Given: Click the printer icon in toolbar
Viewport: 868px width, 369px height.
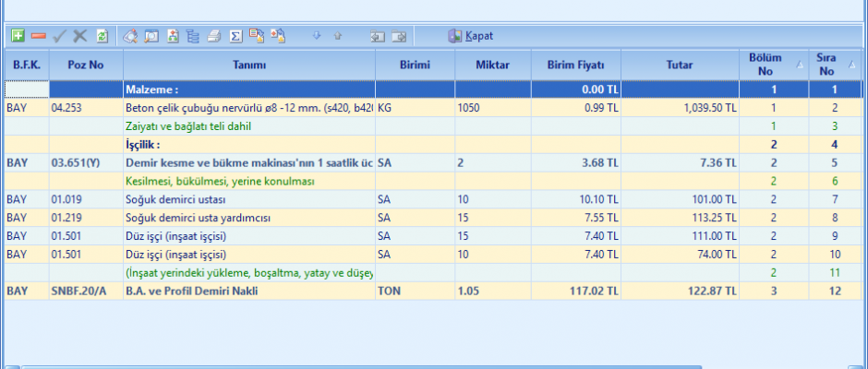Looking at the screenshot, I should pyautogui.click(x=214, y=36).
